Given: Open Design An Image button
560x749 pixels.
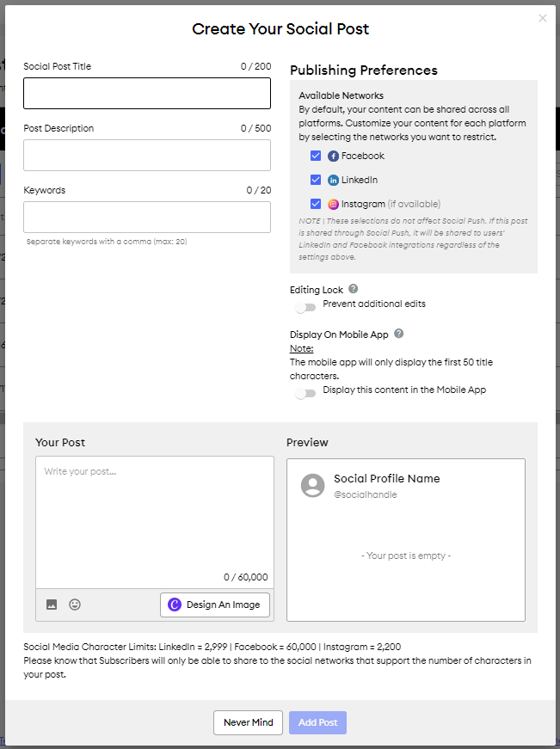Looking at the screenshot, I should tap(215, 605).
